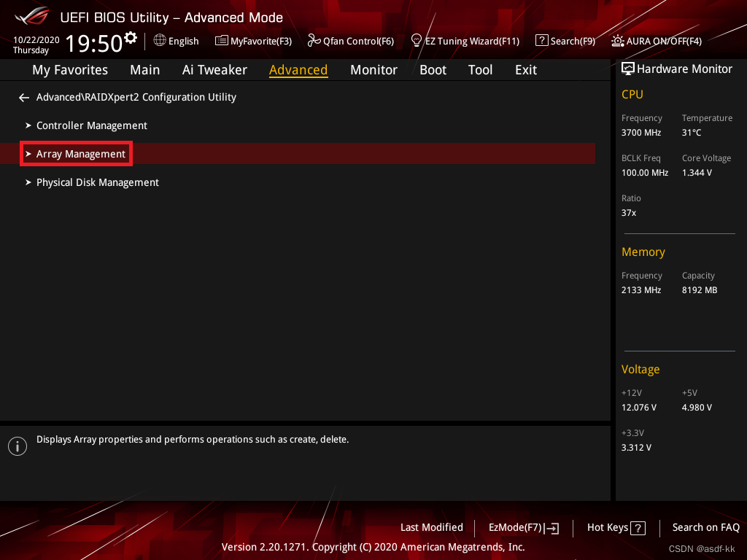
Task: Click EzMode switch arrow icon
Action: pyautogui.click(x=552, y=528)
